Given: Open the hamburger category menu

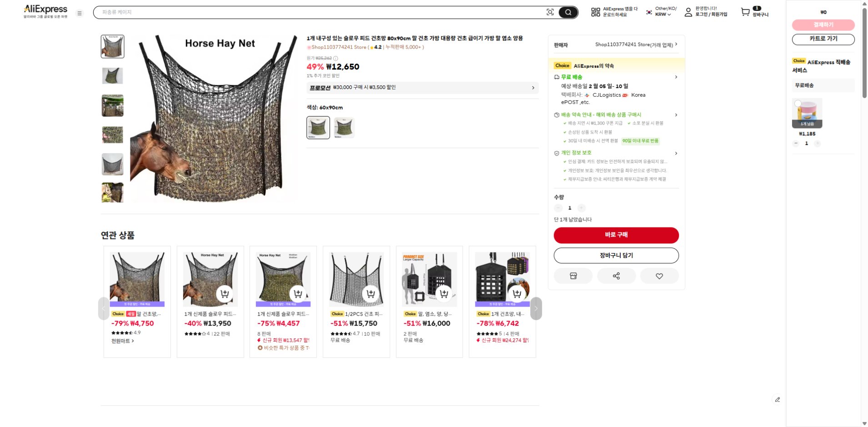Looking at the screenshot, I should pos(80,13).
